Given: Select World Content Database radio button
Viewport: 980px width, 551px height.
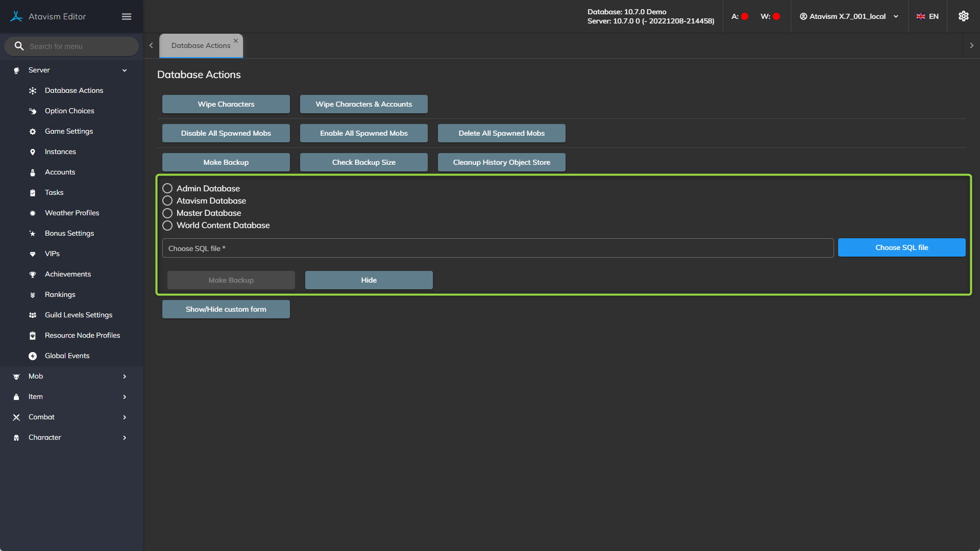Looking at the screenshot, I should pyautogui.click(x=167, y=225).
